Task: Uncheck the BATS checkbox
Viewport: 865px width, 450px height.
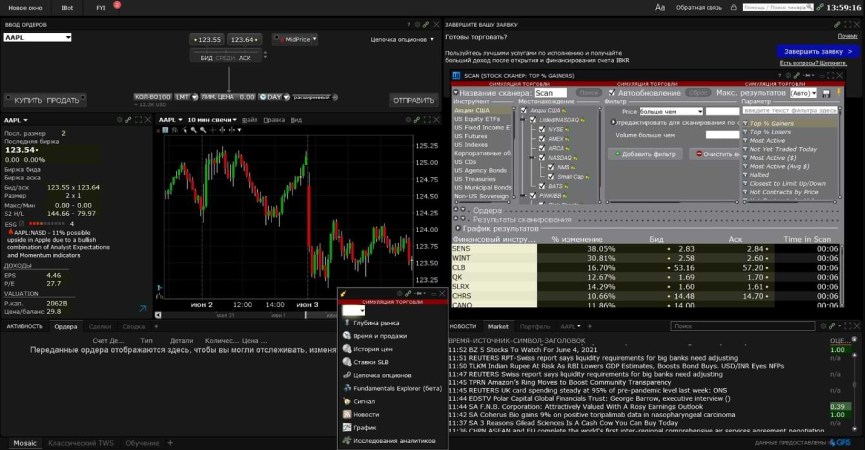Action: pos(542,186)
